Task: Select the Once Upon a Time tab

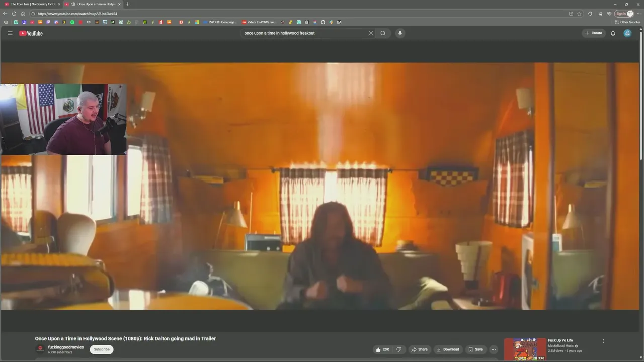Action: [x=93, y=4]
